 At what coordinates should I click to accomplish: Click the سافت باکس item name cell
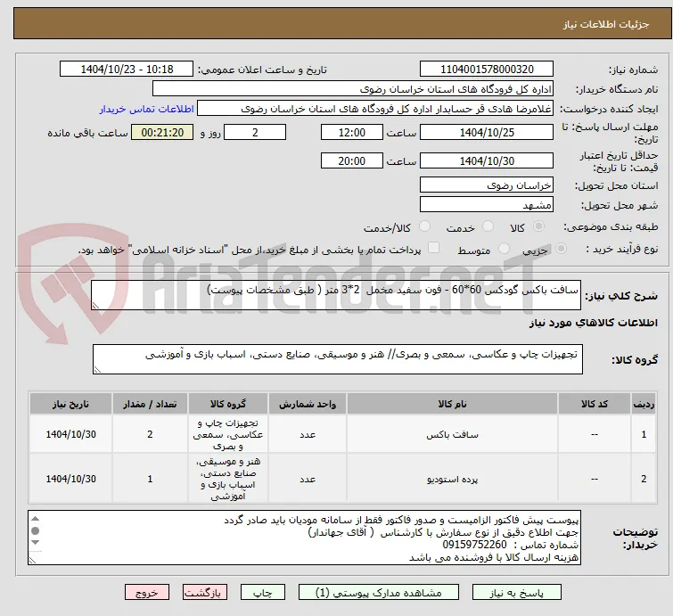click(x=452, y=434)
